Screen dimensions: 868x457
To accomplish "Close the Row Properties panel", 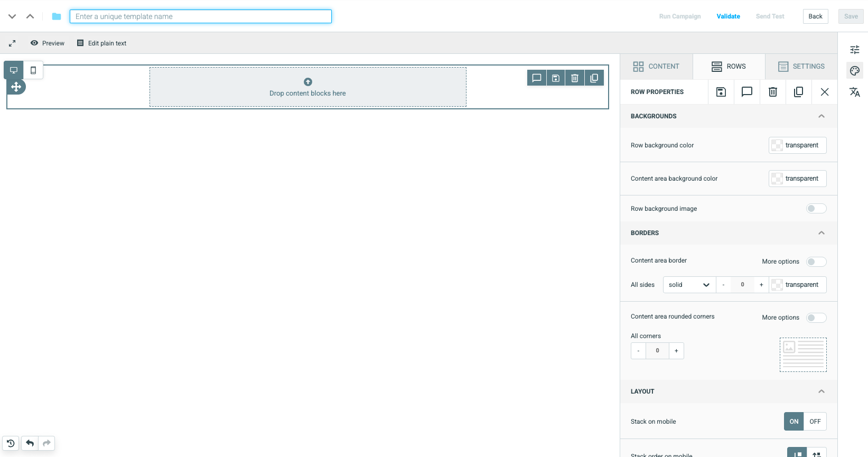I will coord(825,92).
